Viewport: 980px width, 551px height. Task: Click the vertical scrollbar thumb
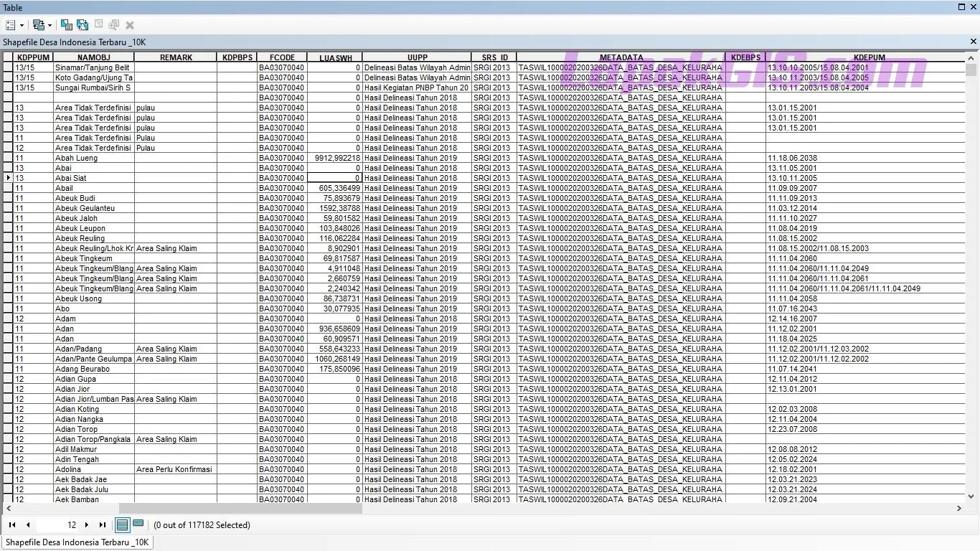pos(971,70)
